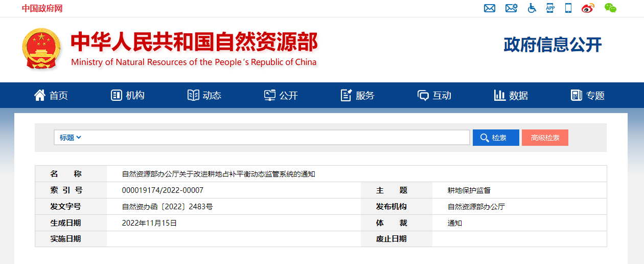Click the mail subscription envelope-with-gear icon
The height and width of the screenshot is (264, 644).
(x=511, y=8)
